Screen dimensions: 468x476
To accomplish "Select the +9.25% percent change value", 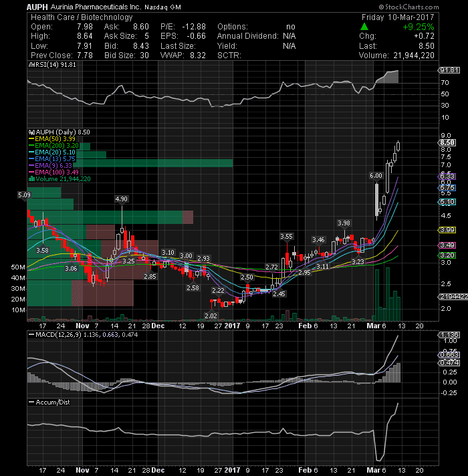I will pos(419,27).
